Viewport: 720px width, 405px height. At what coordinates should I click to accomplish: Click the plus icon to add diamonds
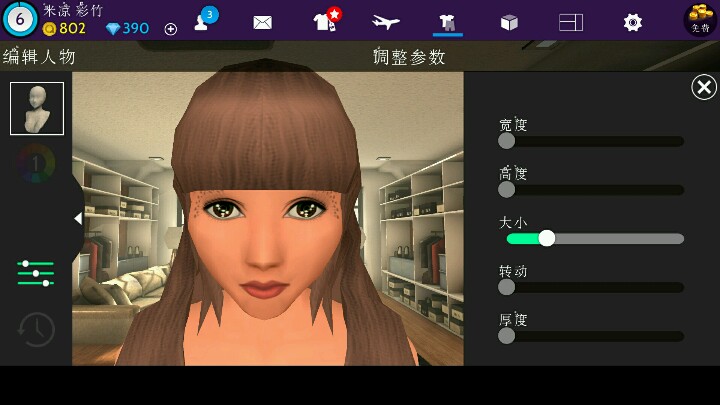coord(170,29)
